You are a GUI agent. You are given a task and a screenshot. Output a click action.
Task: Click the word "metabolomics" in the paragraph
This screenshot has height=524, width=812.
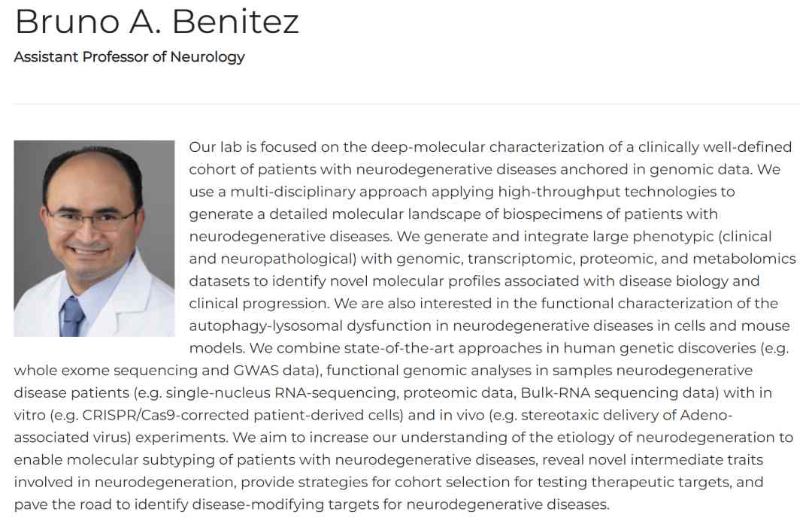tap(744, 259)
